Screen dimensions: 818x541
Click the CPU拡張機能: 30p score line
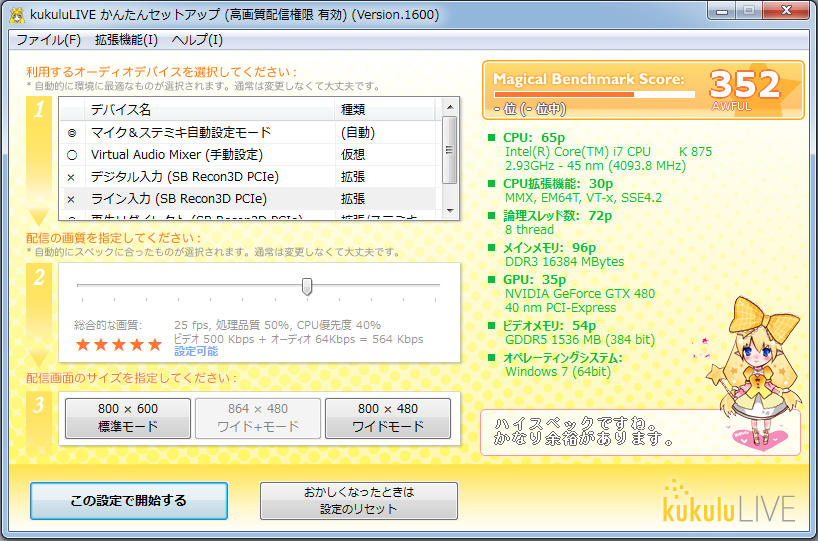coord(558,184)
